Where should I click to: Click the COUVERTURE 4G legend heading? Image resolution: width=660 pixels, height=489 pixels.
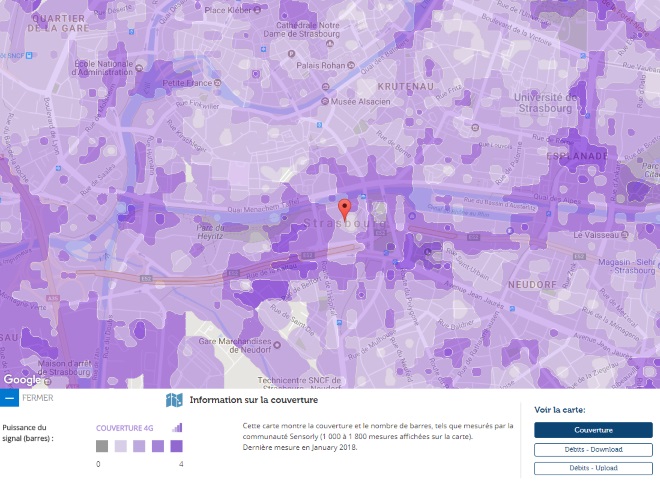point(124,428)
